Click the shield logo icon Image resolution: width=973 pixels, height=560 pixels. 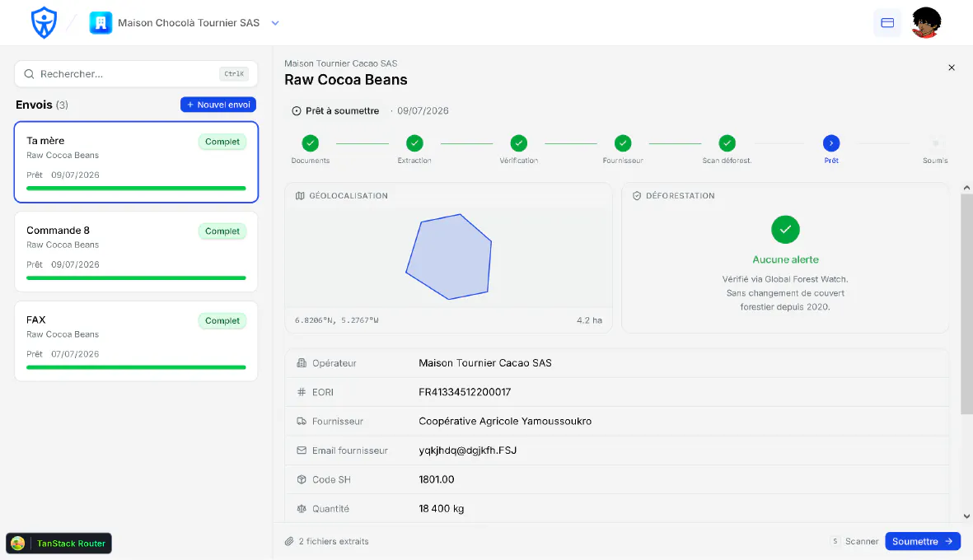pos(44,23)
